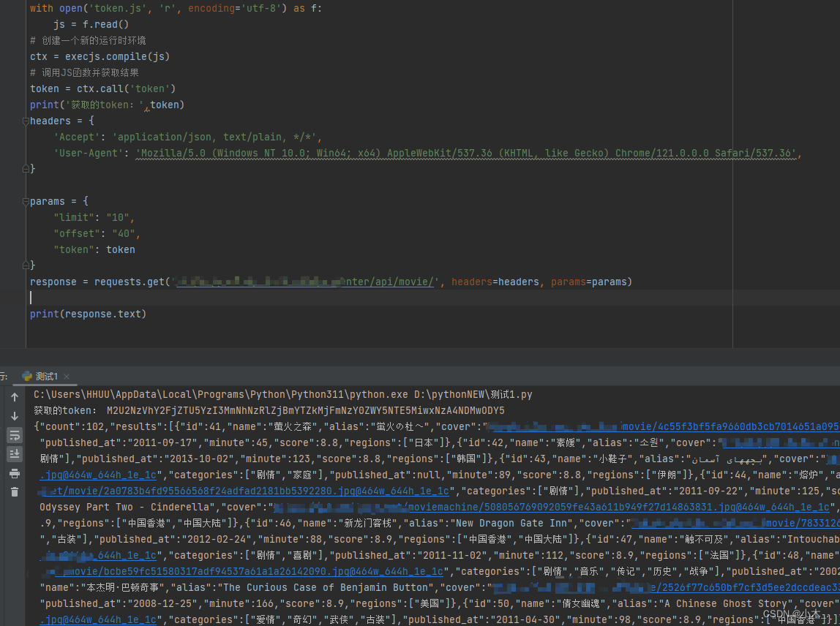Image resolution: width=840 pixels, height=626 pixels.
Task: Click the .jpg@464w link before "爱情","奇幻"
Action: click(98, 619)
